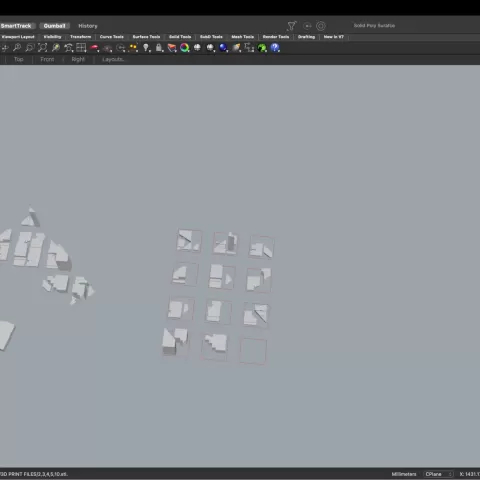Click the selection filter funnel icon
This screenshot has height=480, width=480.
click(292, 26)
